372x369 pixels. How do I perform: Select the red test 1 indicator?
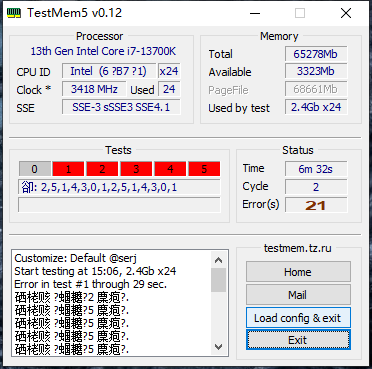tap(68, 169)
